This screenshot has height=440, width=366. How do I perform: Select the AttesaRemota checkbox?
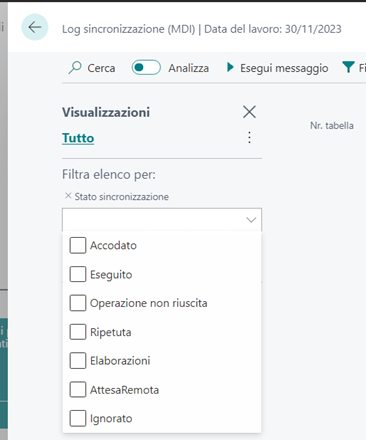pos(78,390)
